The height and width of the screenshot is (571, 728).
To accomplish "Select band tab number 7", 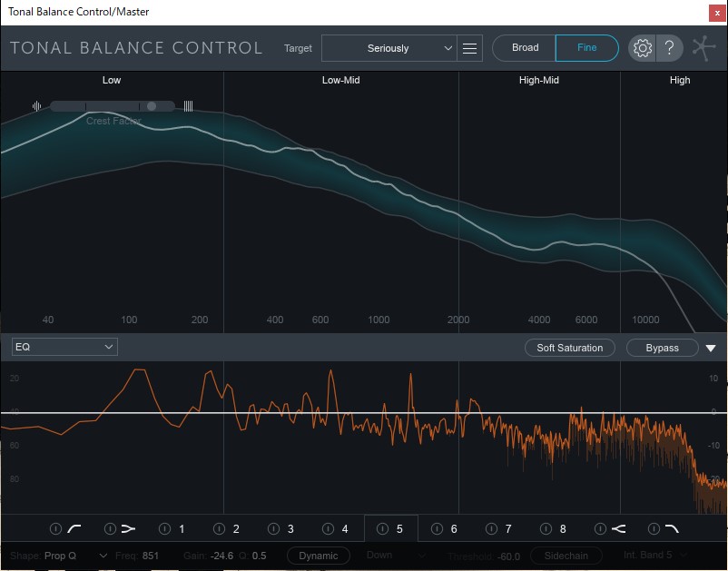I will pos(508,528).
